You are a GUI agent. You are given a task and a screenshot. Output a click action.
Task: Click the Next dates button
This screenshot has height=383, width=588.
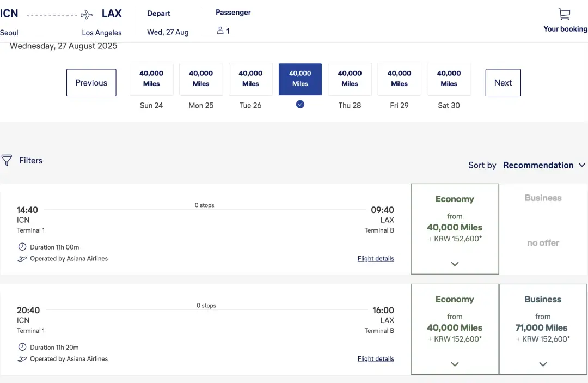click(503, 83)
